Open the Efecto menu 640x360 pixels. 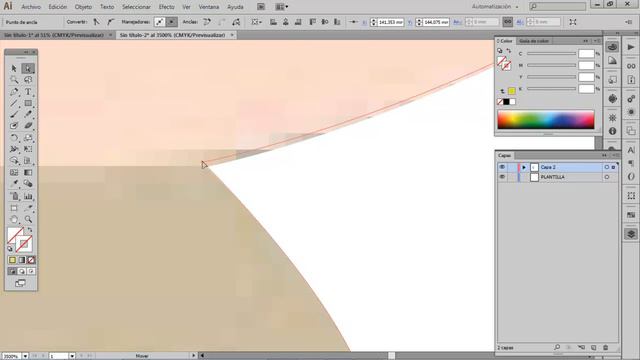pos(166,7)
